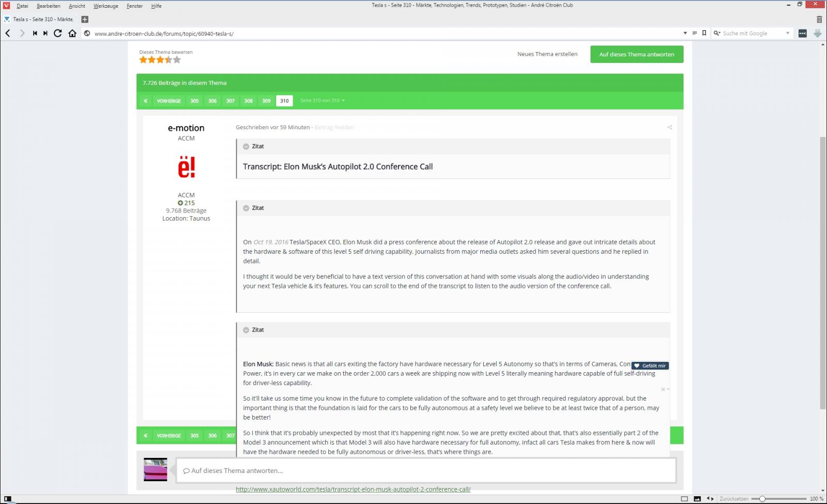This screenshot has height=504, width=827.
Task: Open the Bearbeiten menu
Action: (49, 6)
